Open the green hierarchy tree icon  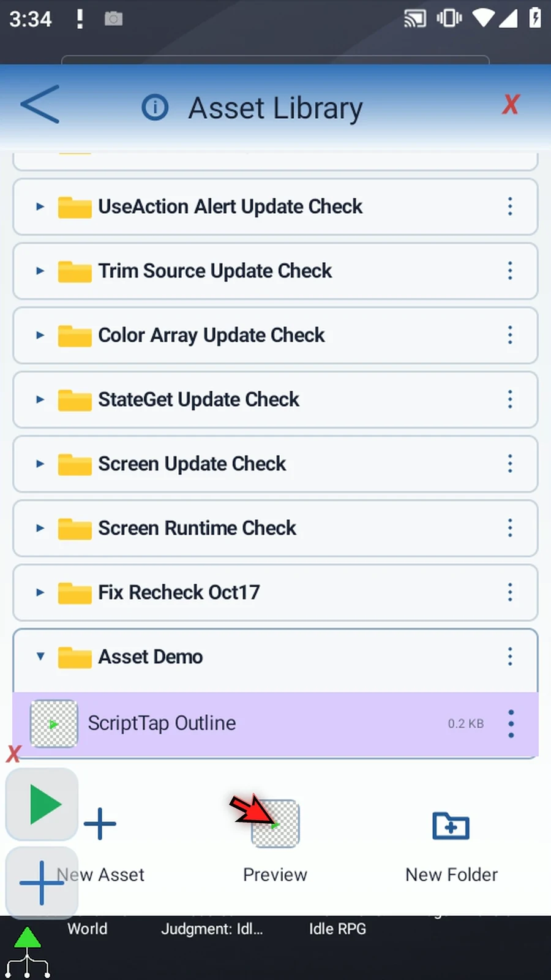[x=28, y=952]
